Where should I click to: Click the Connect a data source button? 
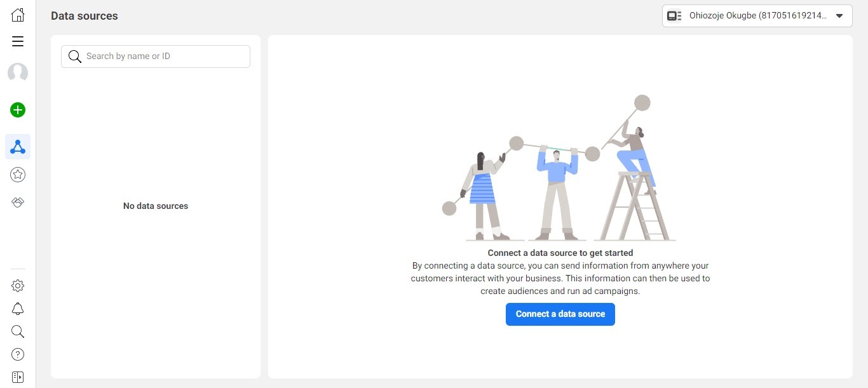pyautogui.click(x=560, y=314)
